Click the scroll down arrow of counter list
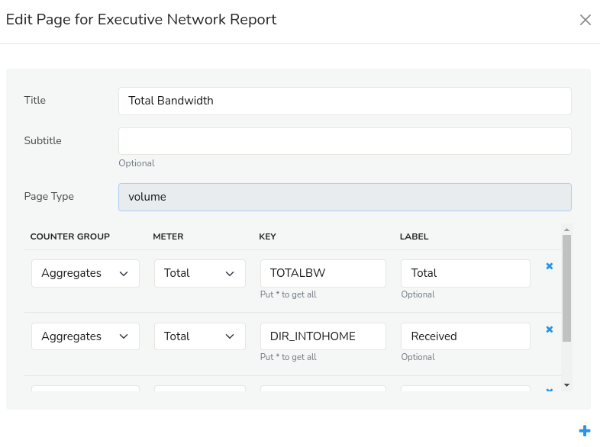 (567, 385)
